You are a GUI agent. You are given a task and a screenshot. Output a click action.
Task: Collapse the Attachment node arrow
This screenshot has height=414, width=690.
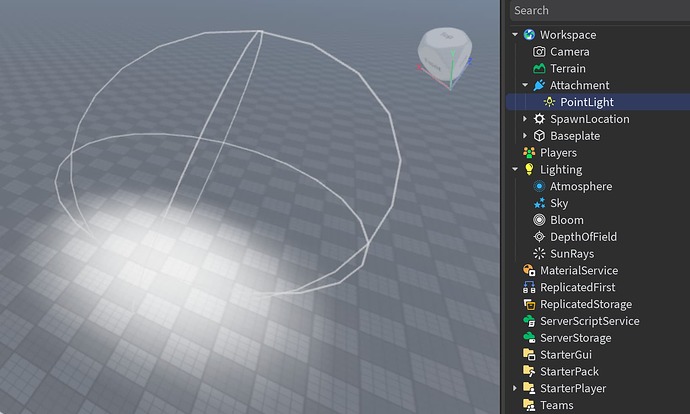(525, 85)
